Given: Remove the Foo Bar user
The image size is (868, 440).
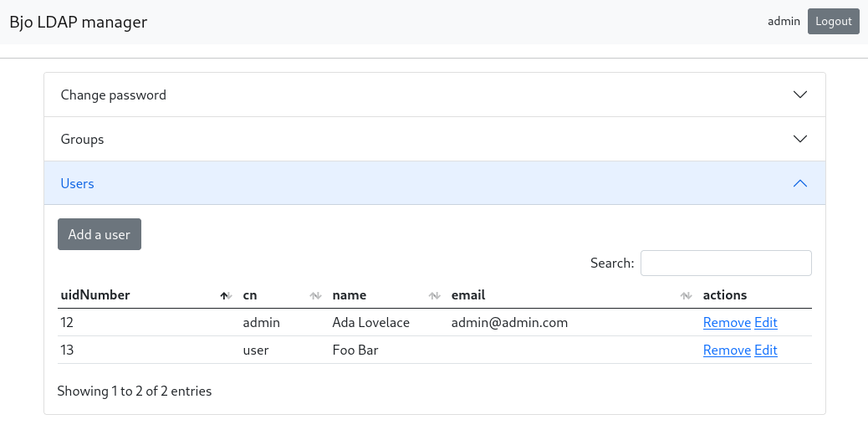Looking at the screenshot, I should click(727, 350).
